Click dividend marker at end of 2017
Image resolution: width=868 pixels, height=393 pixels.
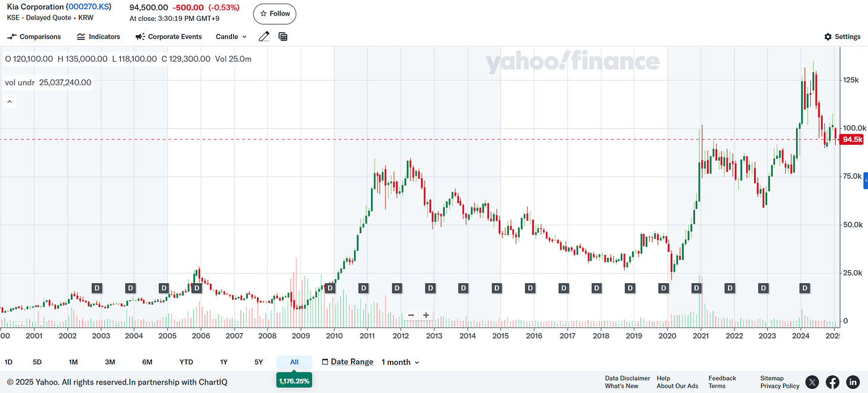(597, 288)
